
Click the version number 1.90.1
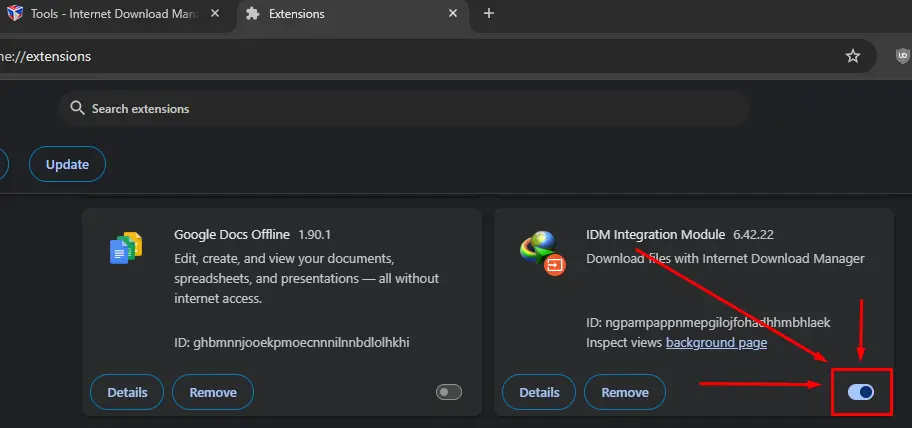315,235
